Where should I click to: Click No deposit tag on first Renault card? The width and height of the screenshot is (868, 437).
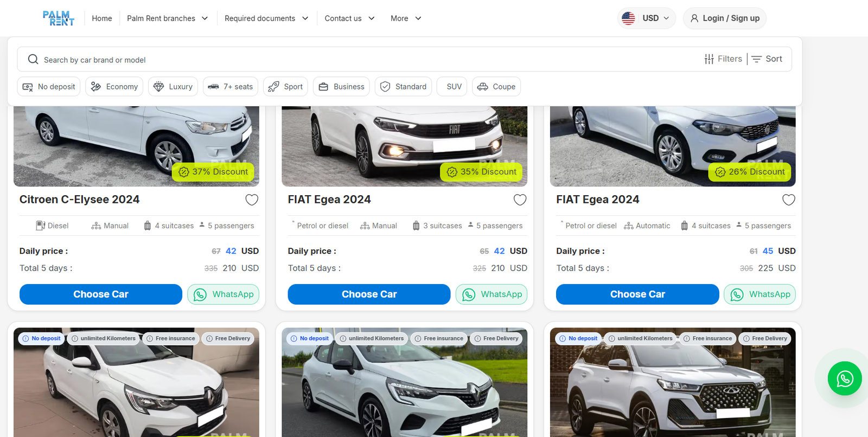[42, 338]
